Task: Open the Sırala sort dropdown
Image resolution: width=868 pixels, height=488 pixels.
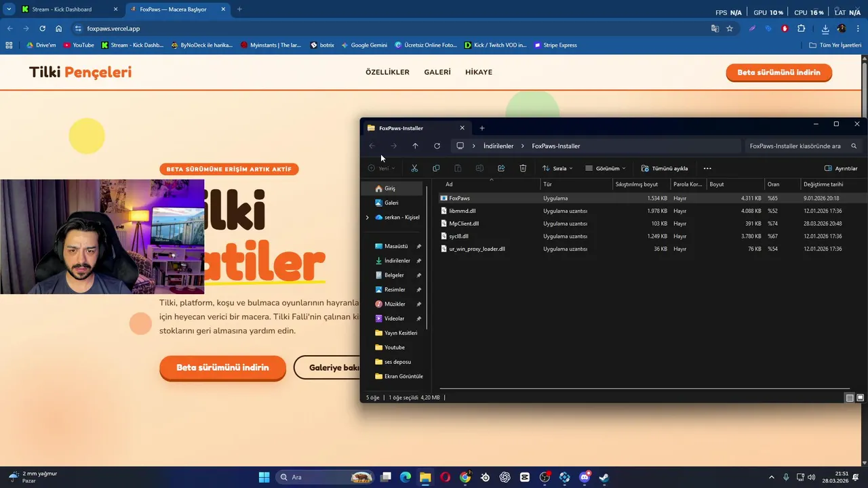Action: pos(557,168)
